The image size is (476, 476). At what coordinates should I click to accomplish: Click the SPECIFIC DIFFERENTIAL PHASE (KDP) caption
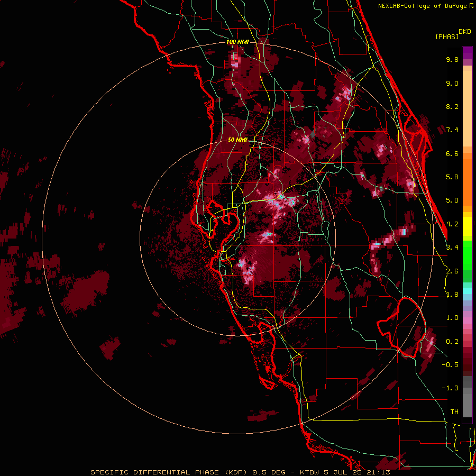170,472
